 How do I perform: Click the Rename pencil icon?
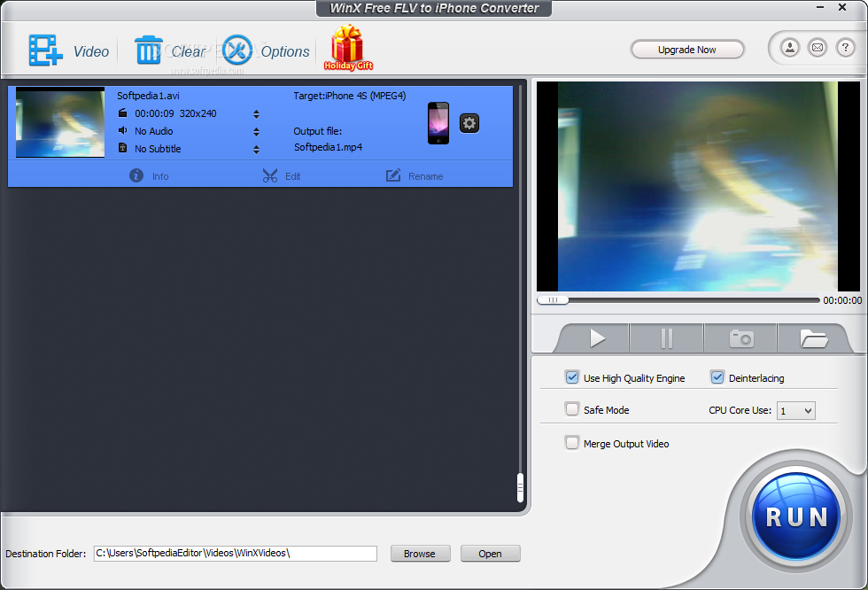click(393, 175)
